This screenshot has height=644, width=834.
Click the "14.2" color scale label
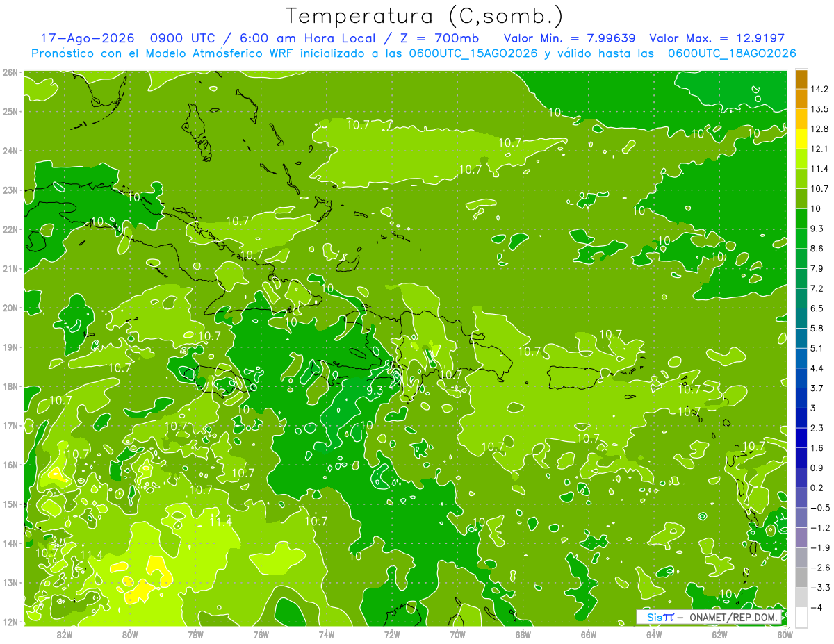[819, 89]
